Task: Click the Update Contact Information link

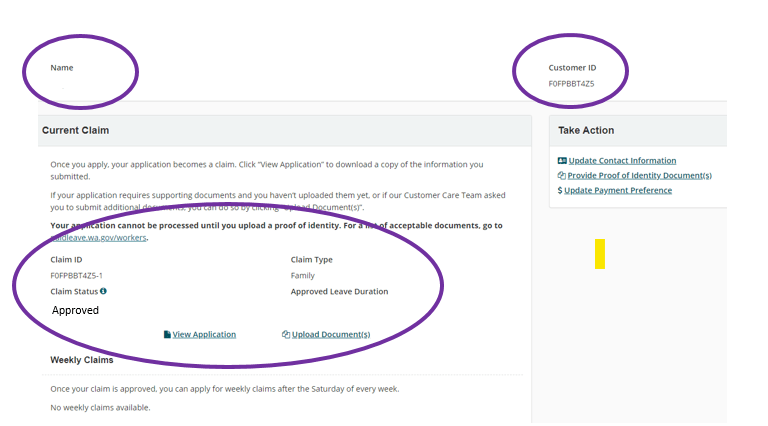Action: coord(622,161)
